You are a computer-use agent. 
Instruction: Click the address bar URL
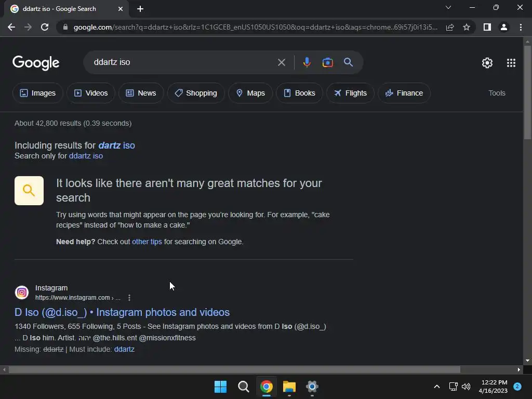click(255, 27)
